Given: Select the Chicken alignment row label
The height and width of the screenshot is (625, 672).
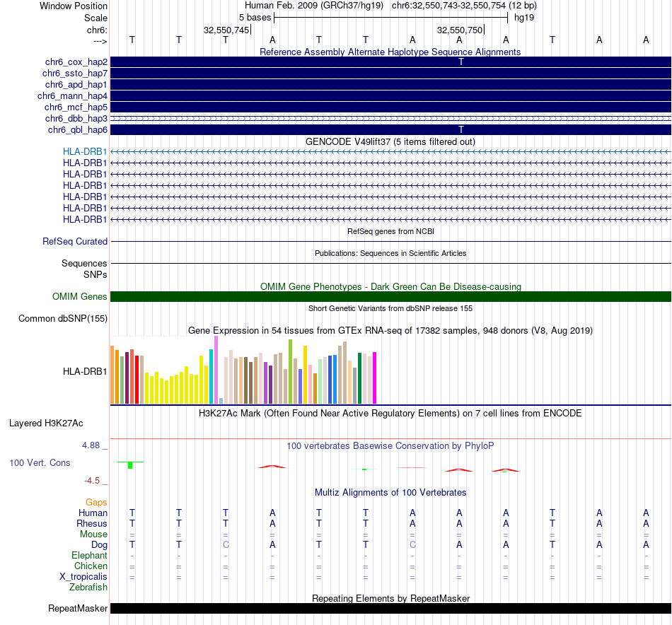Looking at the screenshot, I should (x=91, y=566).
